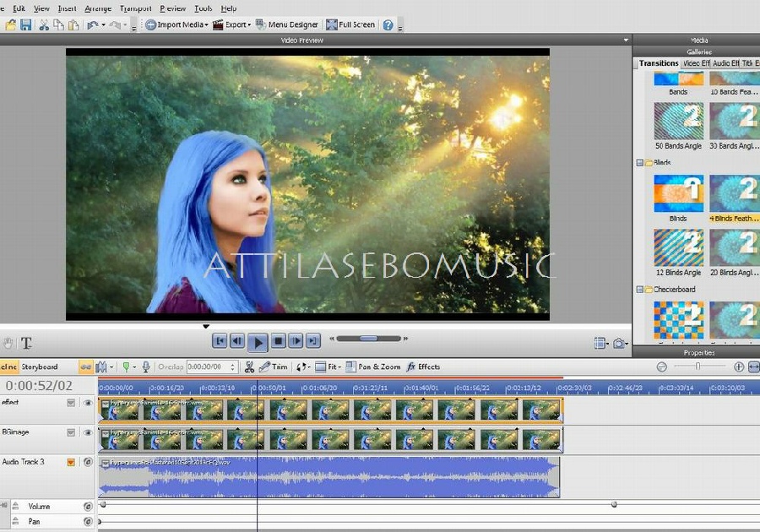This screenshot has height=532, width=760.
Task: Click the Menu Designer button
Action: (x=287, y=24)
